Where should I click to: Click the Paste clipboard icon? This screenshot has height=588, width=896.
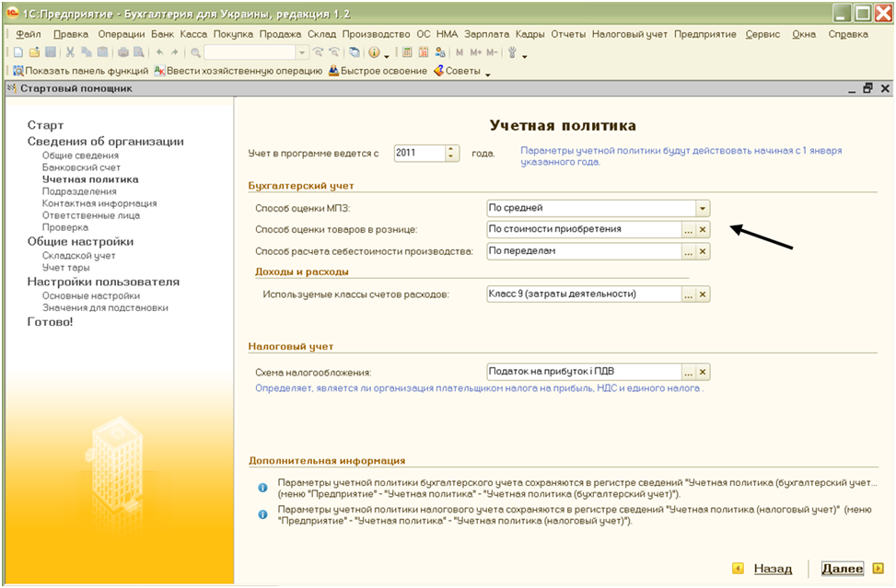point(102,52)
